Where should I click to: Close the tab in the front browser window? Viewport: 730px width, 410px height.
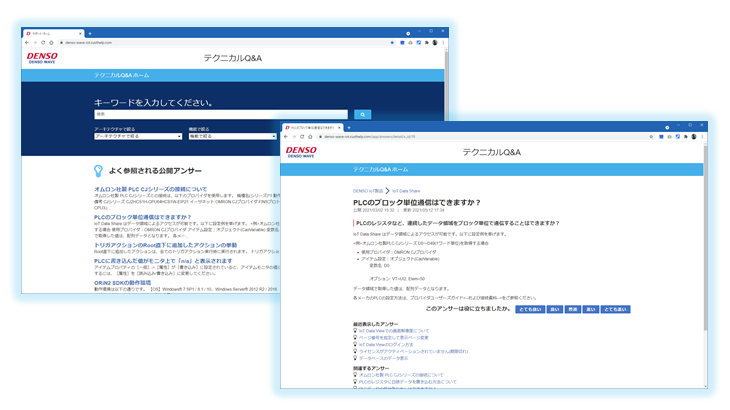(x=339, y=128)
